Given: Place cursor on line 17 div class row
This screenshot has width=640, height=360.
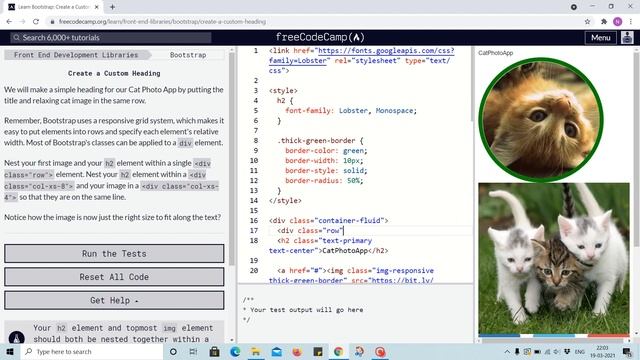Looking at the screenshot, I should (x=310, y=231).
